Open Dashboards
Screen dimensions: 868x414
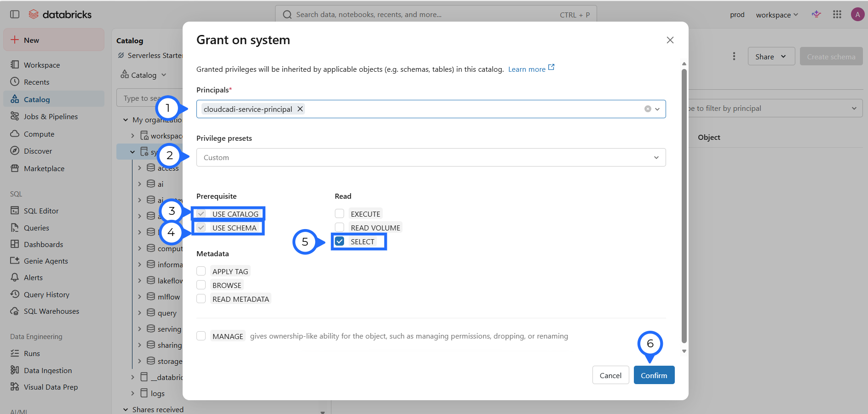(x=54, y=244)
